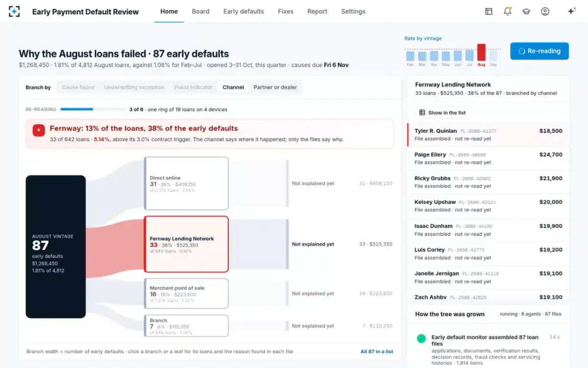Screen dimensions: 588x368
Task: Open Ricky Grubbs loan row
Action: point(489,182)
